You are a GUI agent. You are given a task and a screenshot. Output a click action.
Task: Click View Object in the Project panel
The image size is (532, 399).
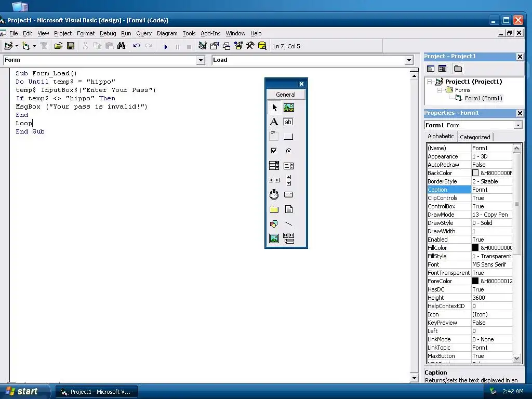(443, 69)
